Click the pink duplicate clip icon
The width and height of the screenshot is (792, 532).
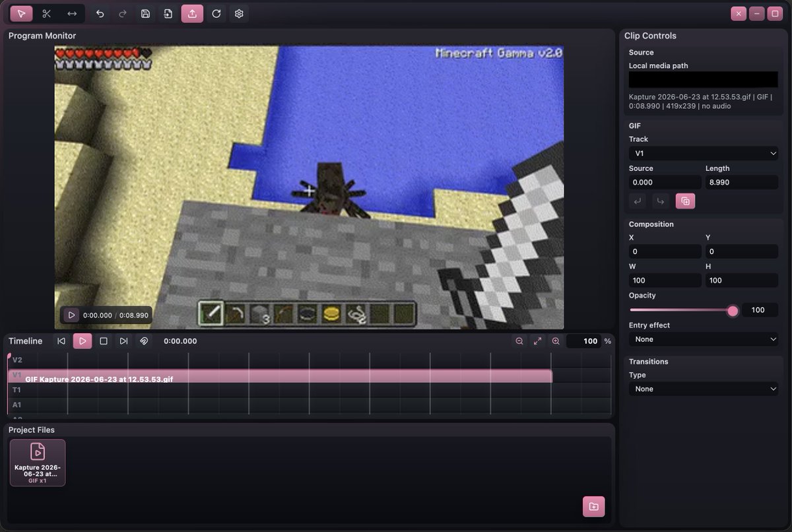(x=685, y=201)
